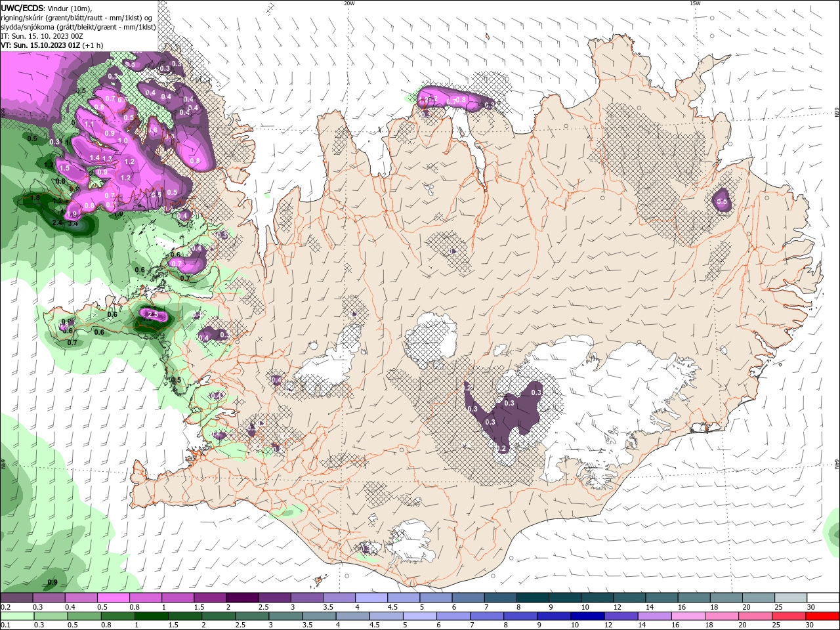Screen dimensions: 840x630
Task: Click the 'slydda/snjókoma' legend description line
Action: [x=78, y=27]
